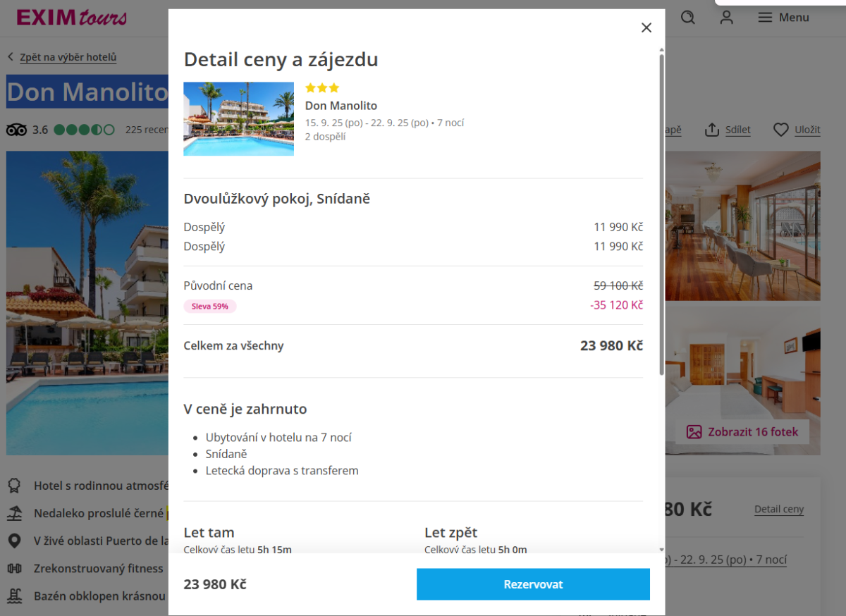Screen dimensions: 846x616
Task: Click the search magnifier icon in header
Action: click(688, 18)
